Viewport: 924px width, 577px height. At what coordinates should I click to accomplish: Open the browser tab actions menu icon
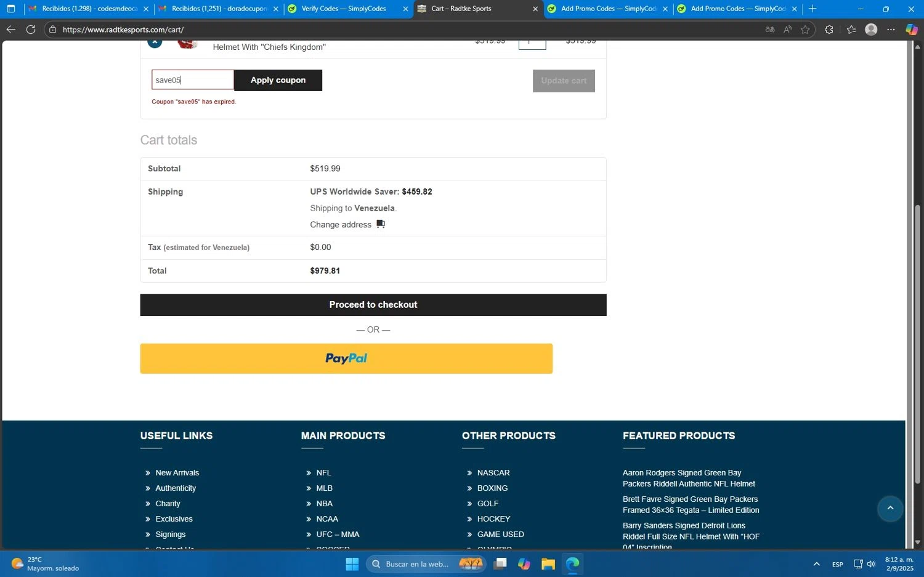(x=10, y=9)
